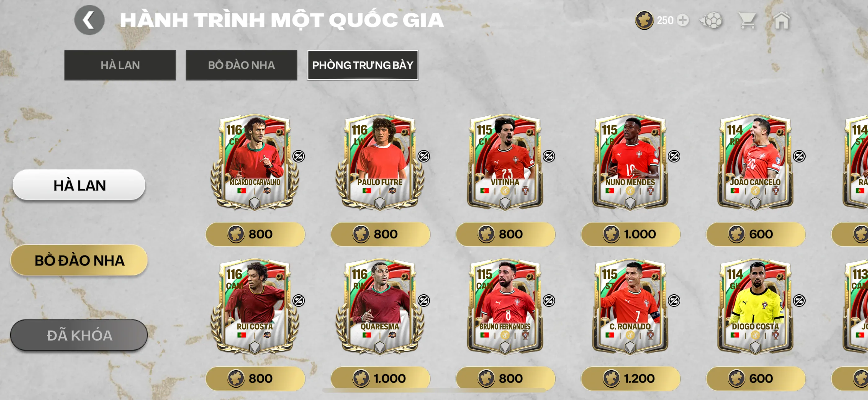
Task: Return to the home screen icon
Action: click(x=781, y=20)
